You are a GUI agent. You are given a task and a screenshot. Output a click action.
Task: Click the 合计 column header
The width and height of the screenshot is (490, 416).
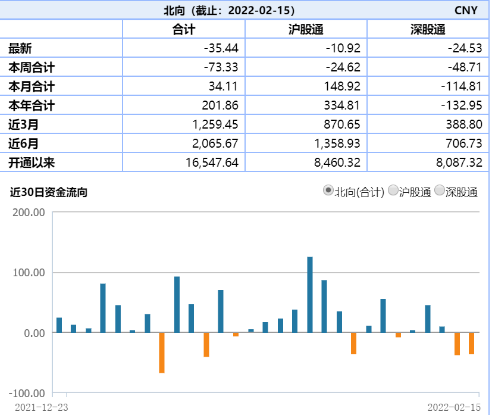tap(184, 29)
